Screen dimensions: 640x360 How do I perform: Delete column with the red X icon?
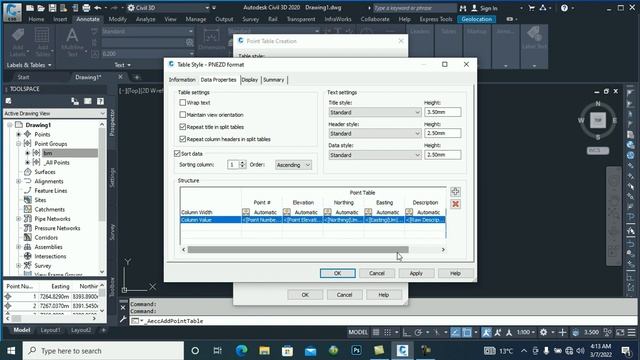[x=455, y=204]
